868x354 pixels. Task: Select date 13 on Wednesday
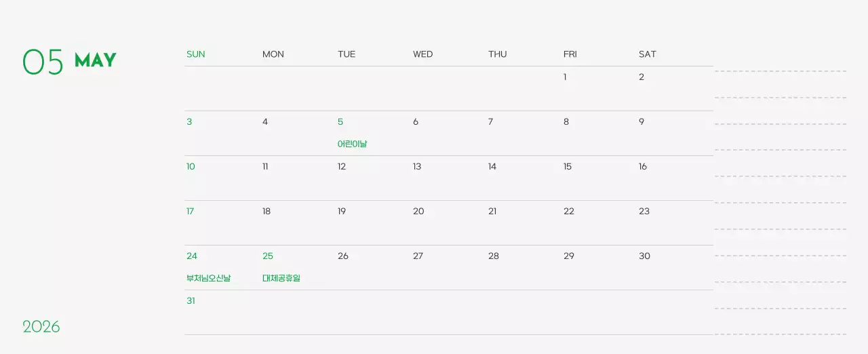[417, 167]
